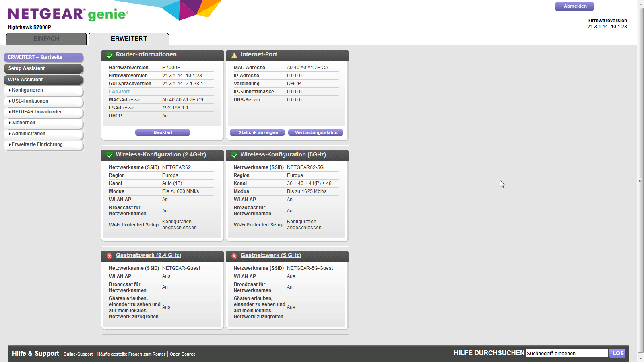Open the Gastnetzwerk (5 GHz) link
The height and width of the screenshot is (362, 644).
point(271,255)
